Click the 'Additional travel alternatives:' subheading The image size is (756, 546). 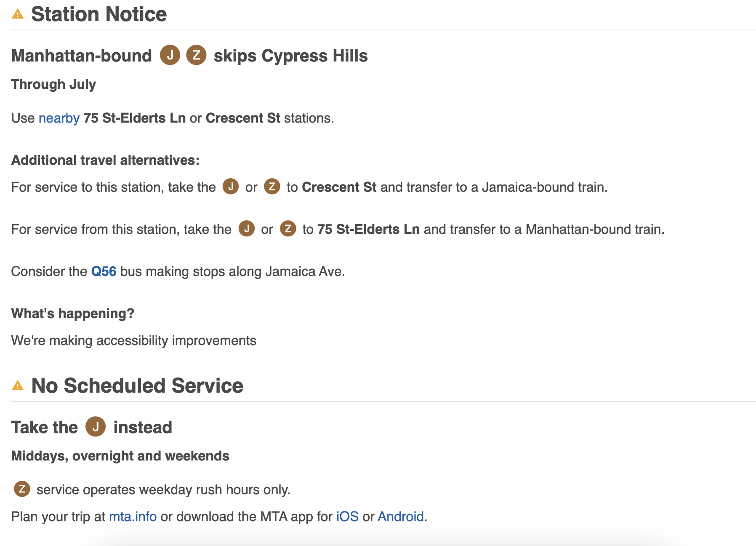tap(105, 160)
